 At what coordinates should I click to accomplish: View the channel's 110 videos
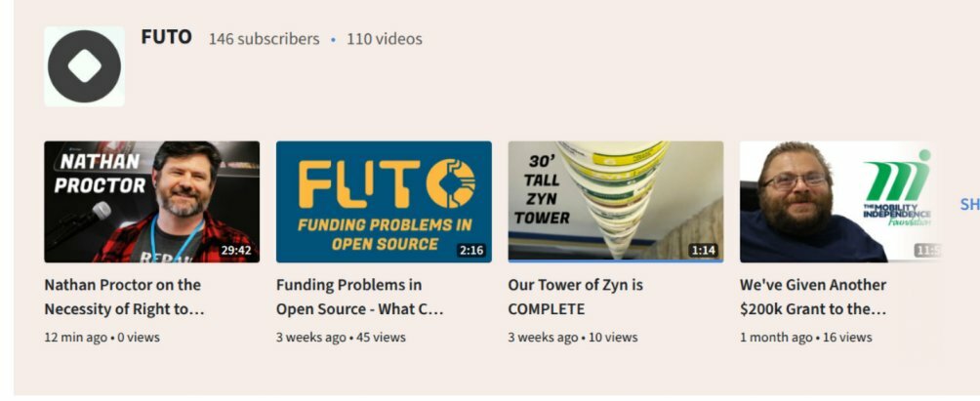385,39
